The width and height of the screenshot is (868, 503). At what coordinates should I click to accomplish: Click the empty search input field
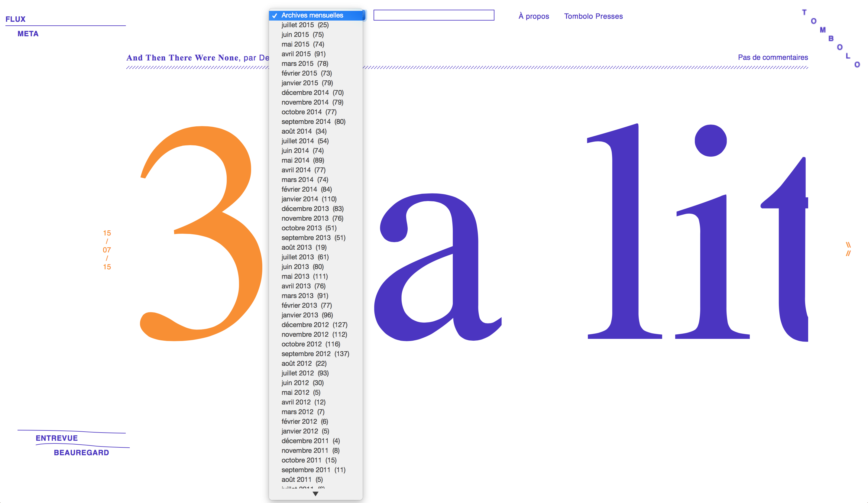(x=434, y=15)
